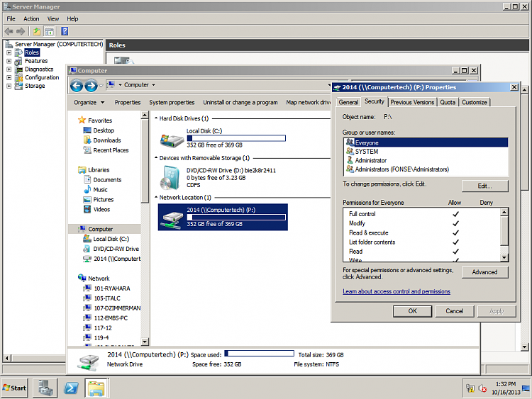The width and height of the screenshot is (532, 399).
Task: Click the up one level folder icon
Action: point(37,31)
